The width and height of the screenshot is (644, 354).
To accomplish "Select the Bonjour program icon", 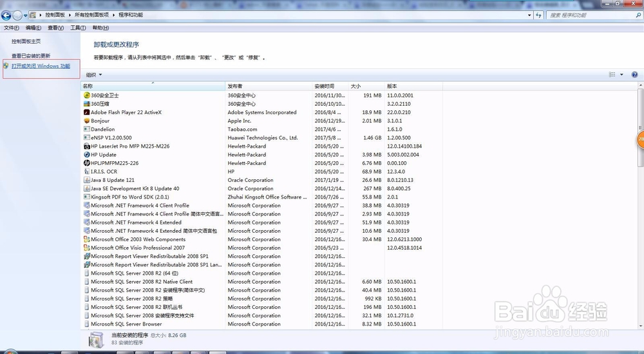I will [87, 121].
